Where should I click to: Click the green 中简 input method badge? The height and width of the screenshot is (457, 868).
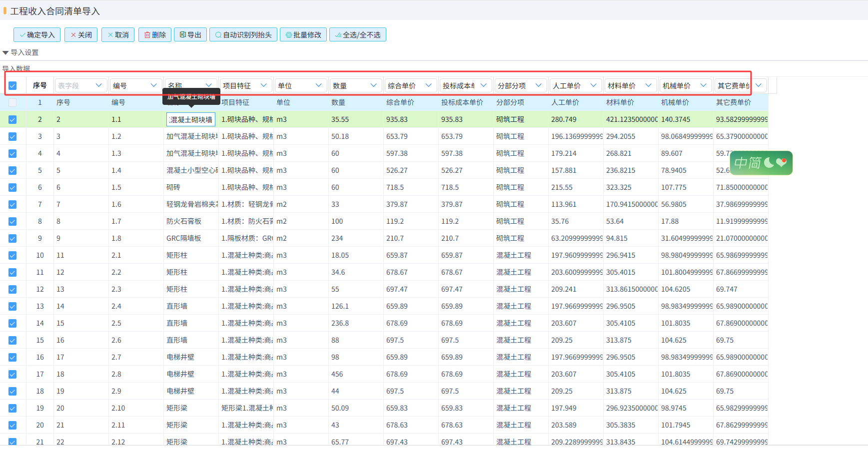click(761, 163)
